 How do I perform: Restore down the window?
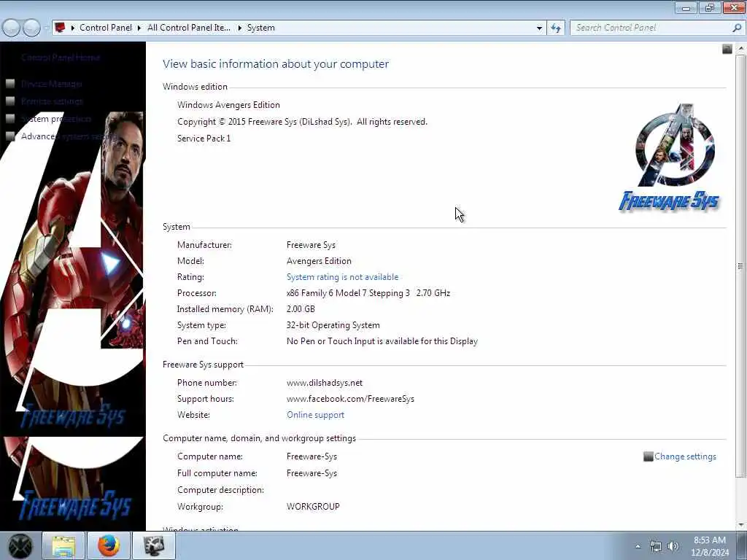point(710,7)
